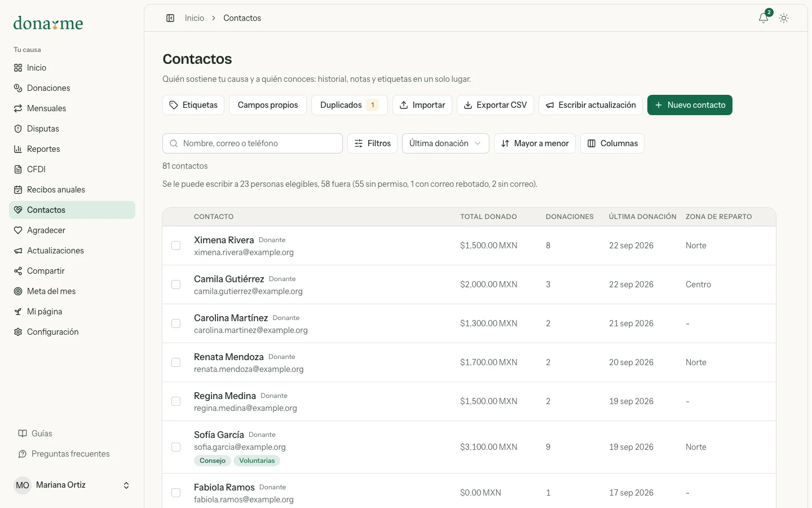
Task: Open CFDI from the sidebar
Action: click(72, 169)
